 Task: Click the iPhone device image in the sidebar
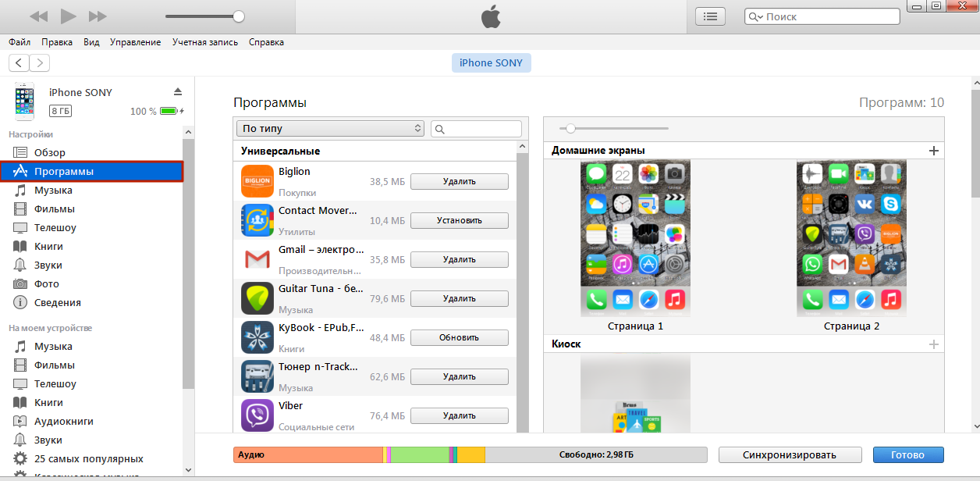pyautogui.click(x=24, y=102)
